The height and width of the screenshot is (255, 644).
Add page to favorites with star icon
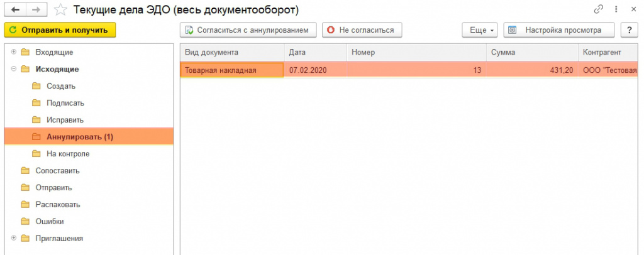click(x=60, y=10)
